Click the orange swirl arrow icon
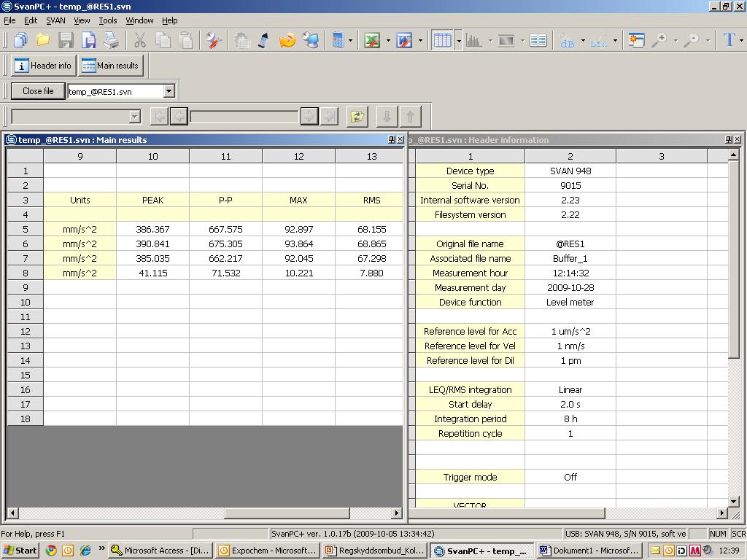This screenshot has height=560, width=747. click(287, 41)
